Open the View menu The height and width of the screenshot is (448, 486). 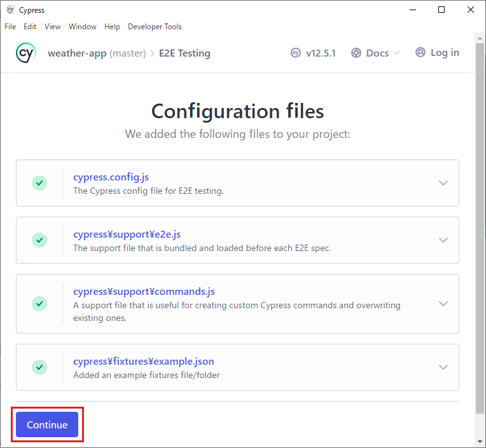click(x=52, y=27)
